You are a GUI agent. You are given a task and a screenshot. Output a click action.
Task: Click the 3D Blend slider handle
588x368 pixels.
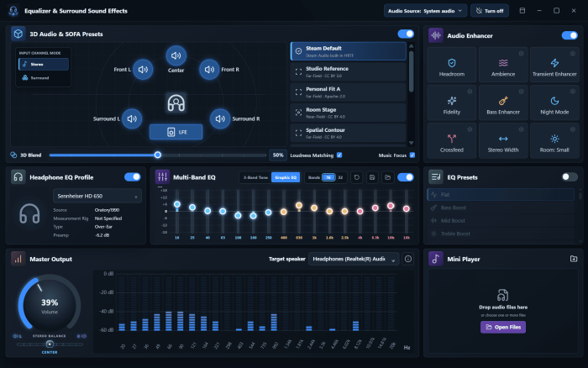click(x=158, y=155)
